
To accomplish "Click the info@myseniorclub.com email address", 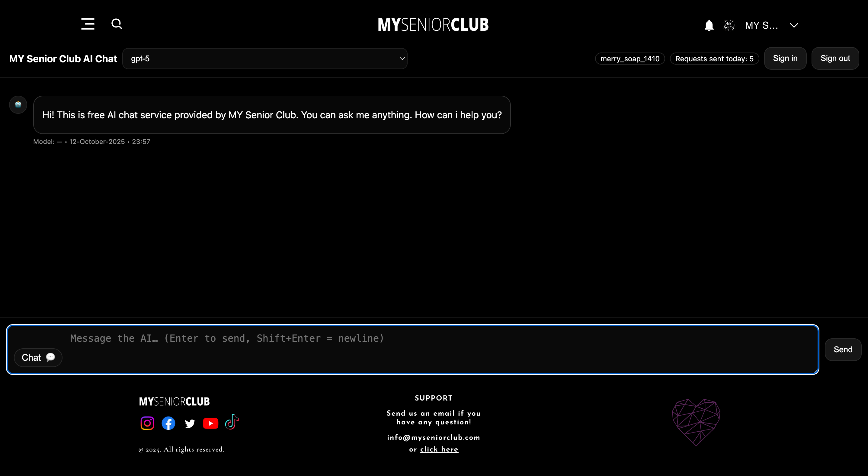I will tap(434, 437).
